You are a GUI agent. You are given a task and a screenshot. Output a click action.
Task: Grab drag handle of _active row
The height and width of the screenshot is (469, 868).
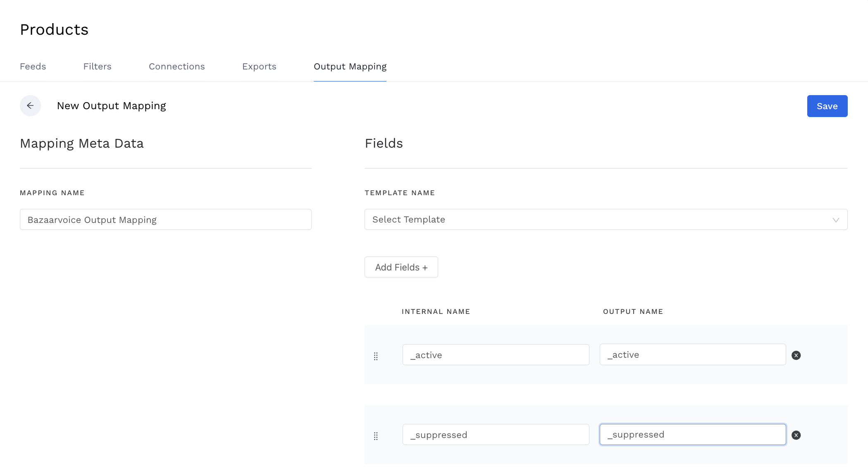tap(376, 356)
